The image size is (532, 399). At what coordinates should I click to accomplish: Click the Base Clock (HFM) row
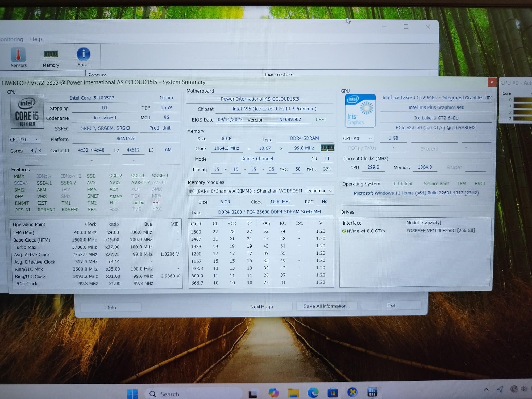[x=96, y=240]
